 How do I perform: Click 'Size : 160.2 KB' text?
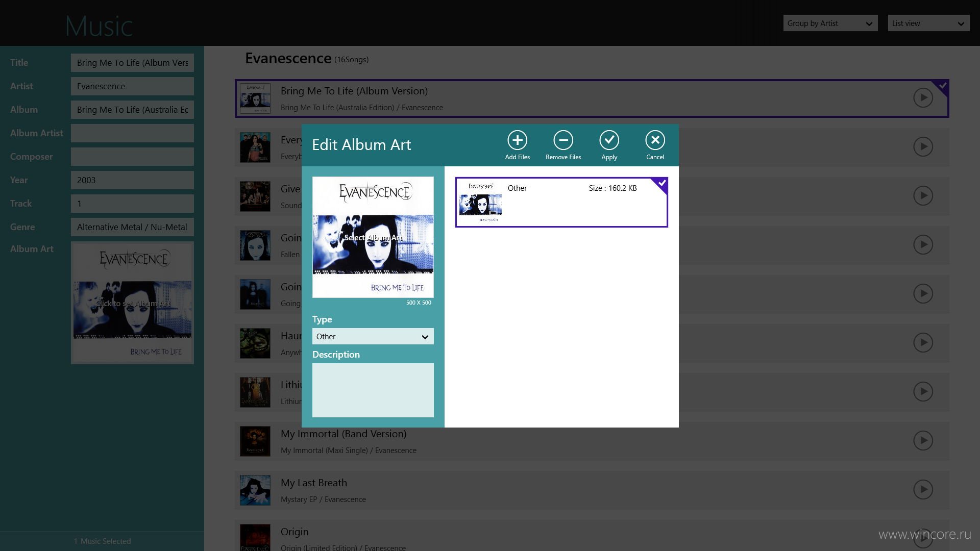(612, 188)
